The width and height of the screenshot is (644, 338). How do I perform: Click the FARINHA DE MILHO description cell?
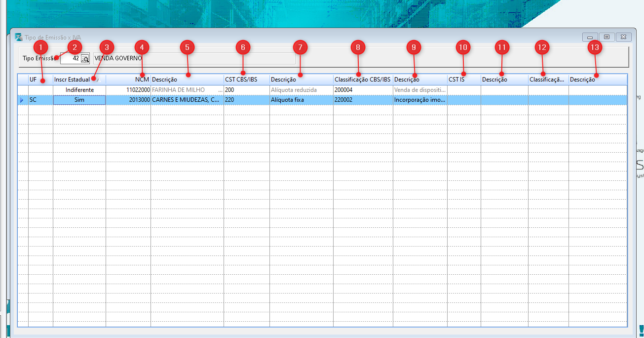coord(187,90)
